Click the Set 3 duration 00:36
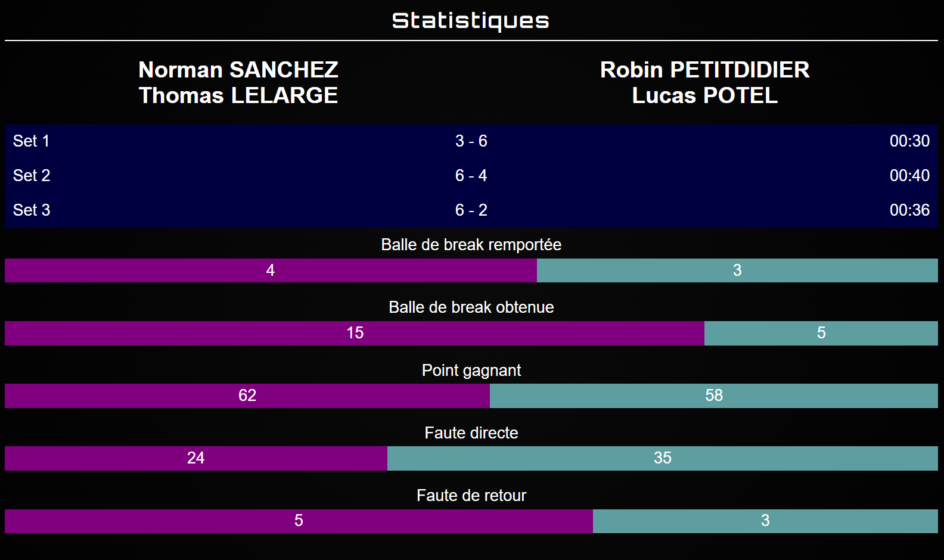944x560 pixels. point(909,210)
